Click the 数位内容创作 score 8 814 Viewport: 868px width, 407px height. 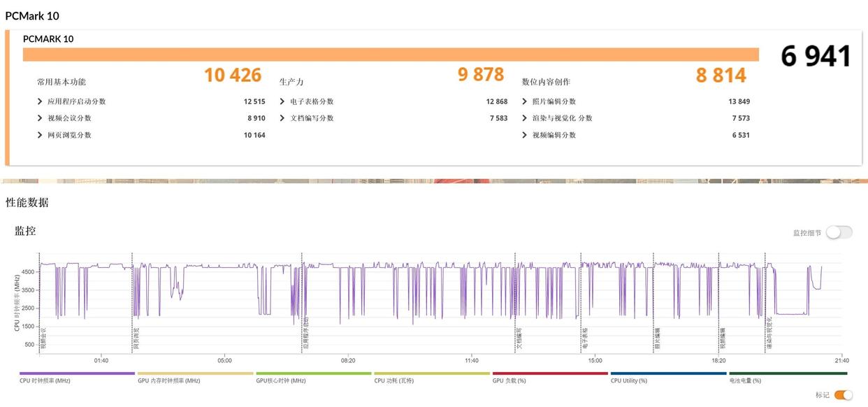(x=721, y=75)
